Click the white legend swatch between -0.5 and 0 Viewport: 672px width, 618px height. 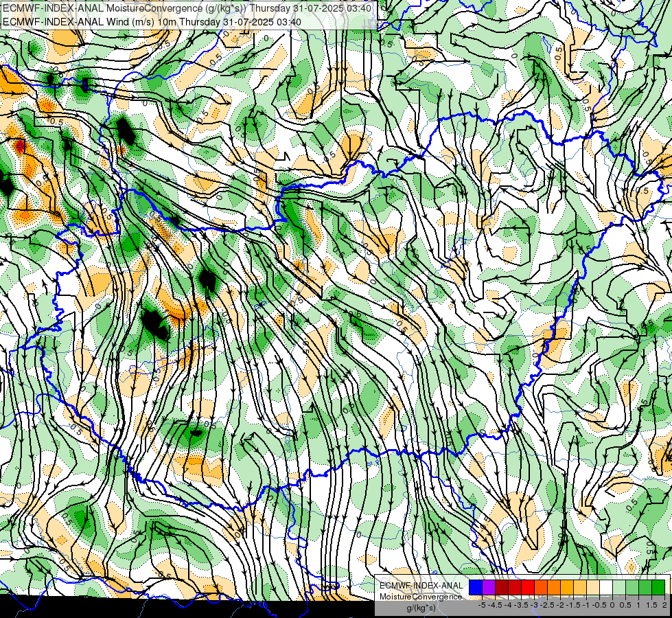click(x=606, y=587)
